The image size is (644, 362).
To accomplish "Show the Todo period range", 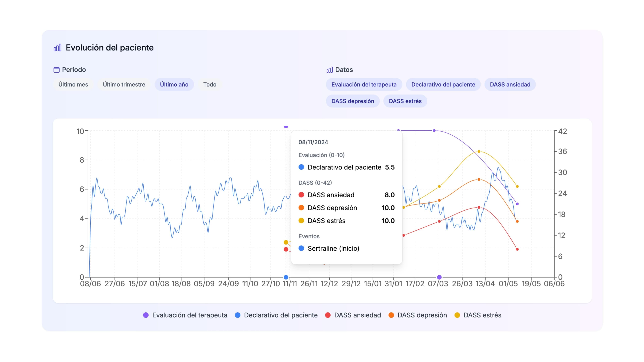I will 210,84.
